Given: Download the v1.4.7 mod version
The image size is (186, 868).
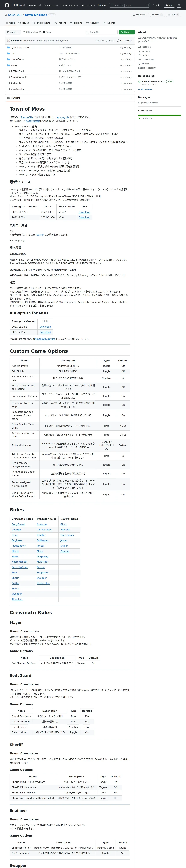Looking at the screenshot, I should click(84, 212).
